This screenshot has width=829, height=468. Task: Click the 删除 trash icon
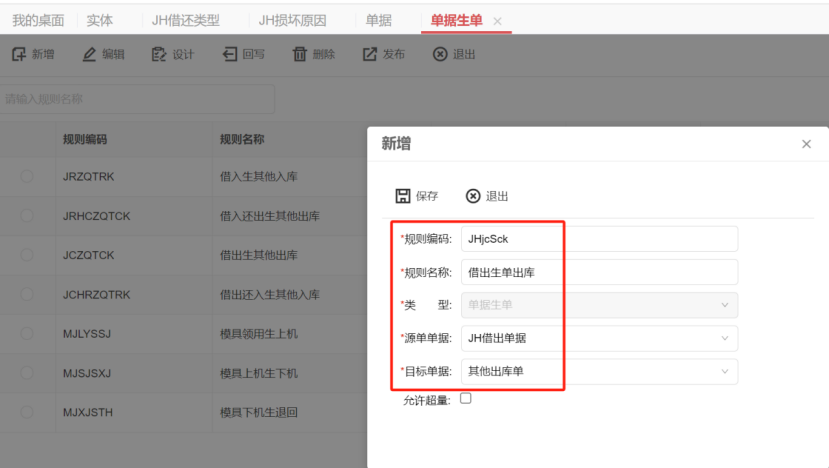[300, 54]
